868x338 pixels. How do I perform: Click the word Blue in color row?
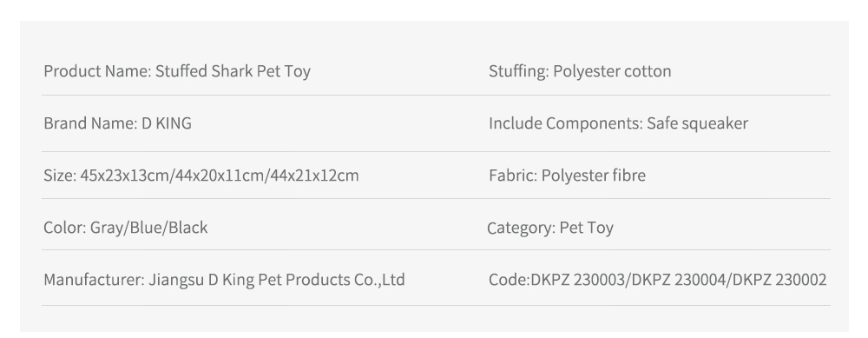tap(145, 227)
